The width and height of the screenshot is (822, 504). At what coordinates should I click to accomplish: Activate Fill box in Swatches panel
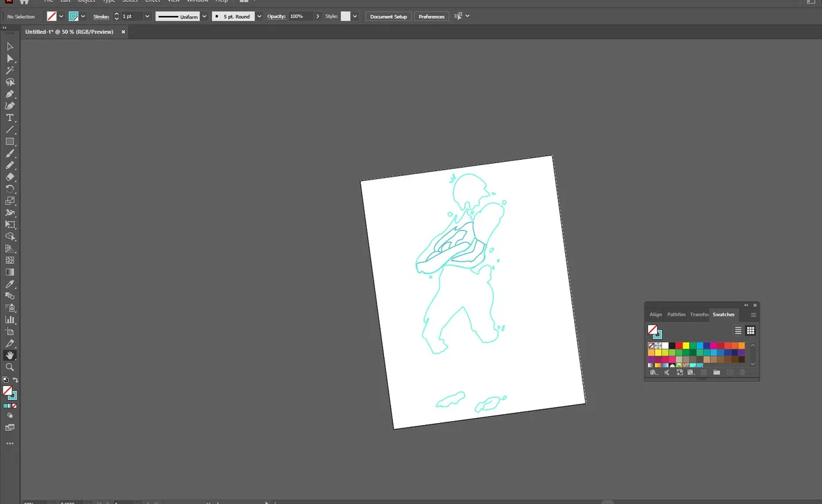pos(652,329)
